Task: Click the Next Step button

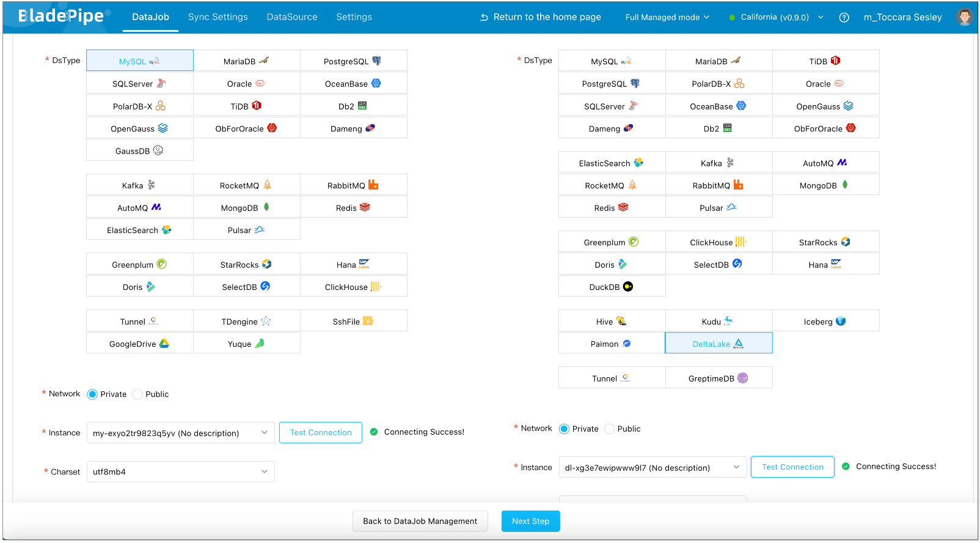Action: coord(530,521)
